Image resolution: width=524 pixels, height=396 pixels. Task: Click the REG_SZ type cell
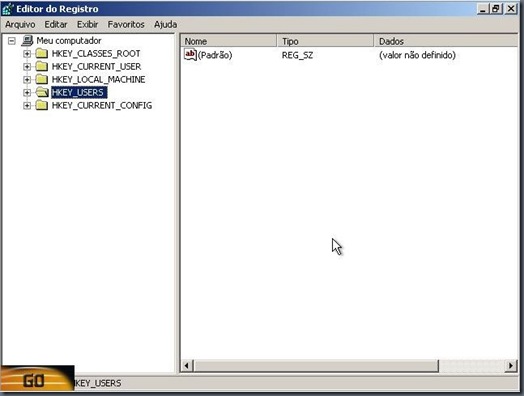[x=297, y=55]
